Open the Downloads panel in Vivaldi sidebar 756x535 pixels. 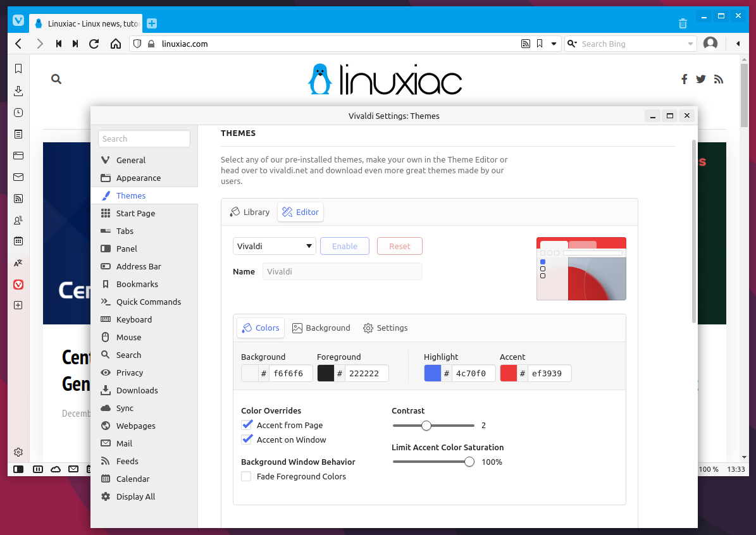[18, 90]
